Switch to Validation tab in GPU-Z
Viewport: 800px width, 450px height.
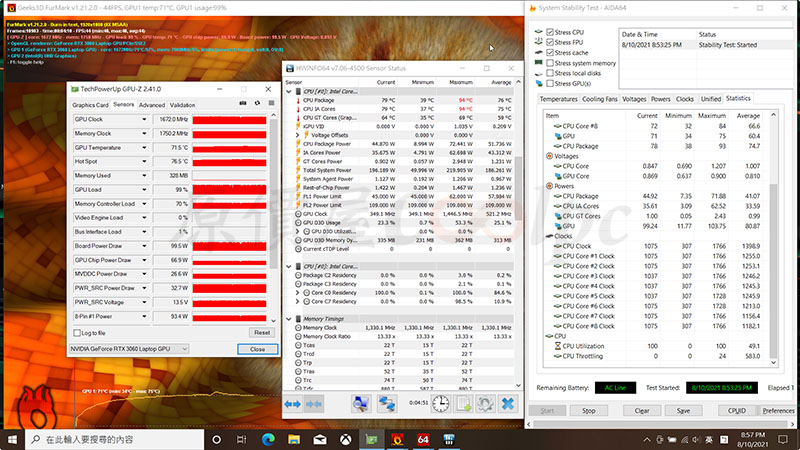(182, 105)
